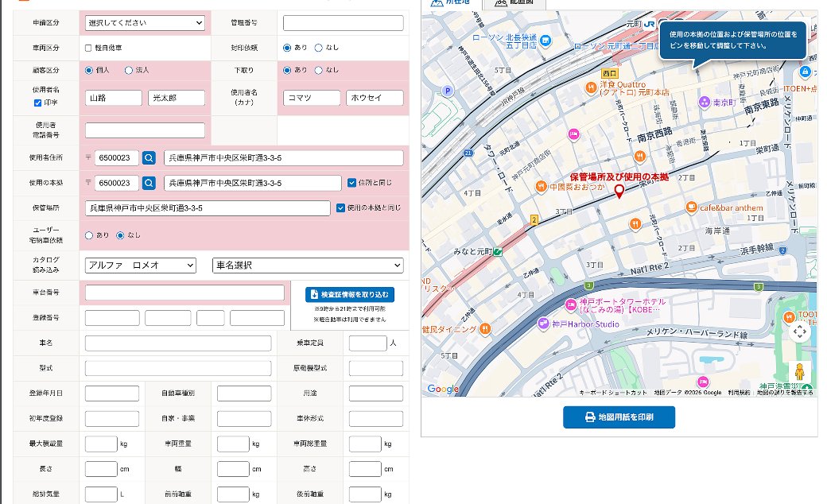
Task: Click the 元町 JR station icon
Action: point(649,24)
